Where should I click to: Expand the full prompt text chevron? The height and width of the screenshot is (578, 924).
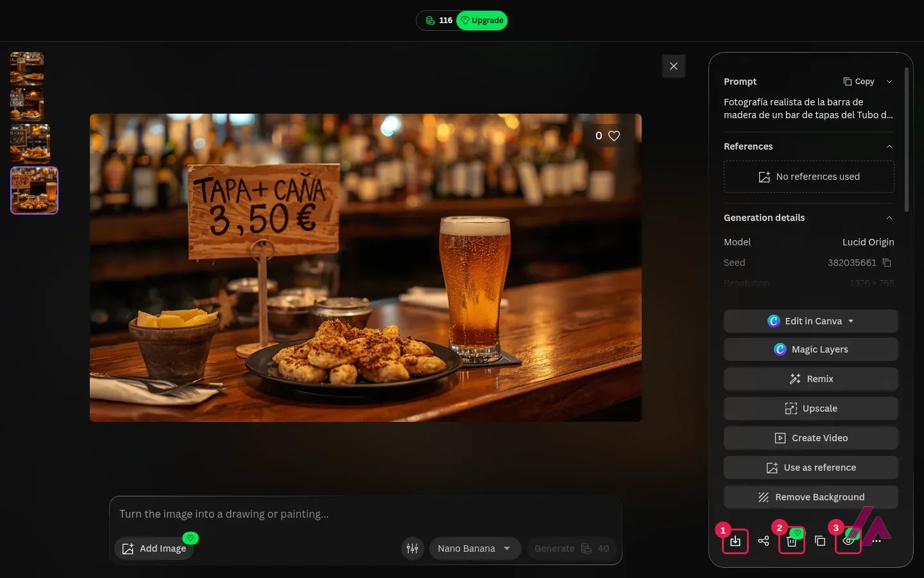tap(889, 82)
